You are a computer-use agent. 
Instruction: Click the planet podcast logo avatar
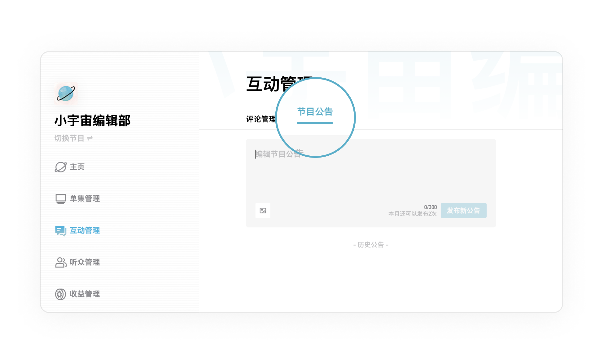[x=66, y=93]
